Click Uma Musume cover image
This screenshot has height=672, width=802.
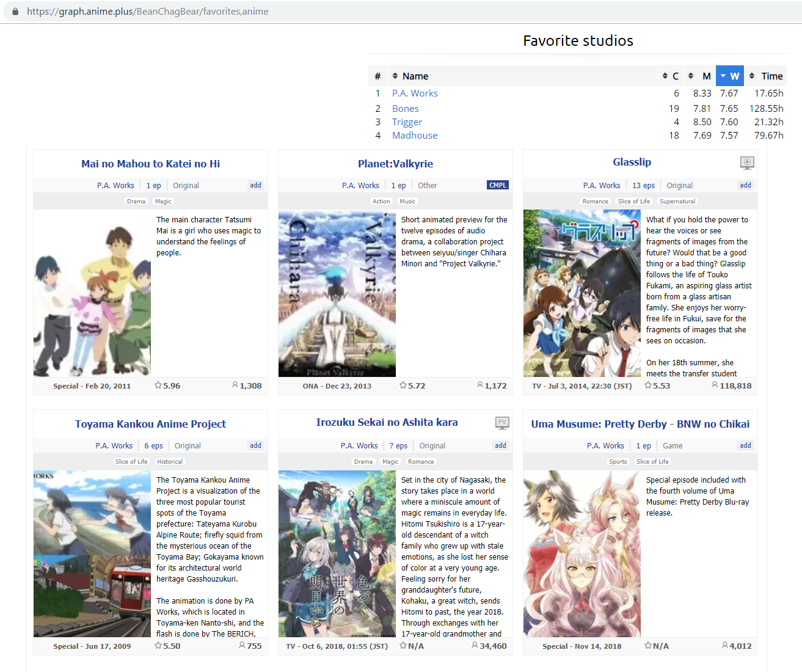(x=582, y=553)
